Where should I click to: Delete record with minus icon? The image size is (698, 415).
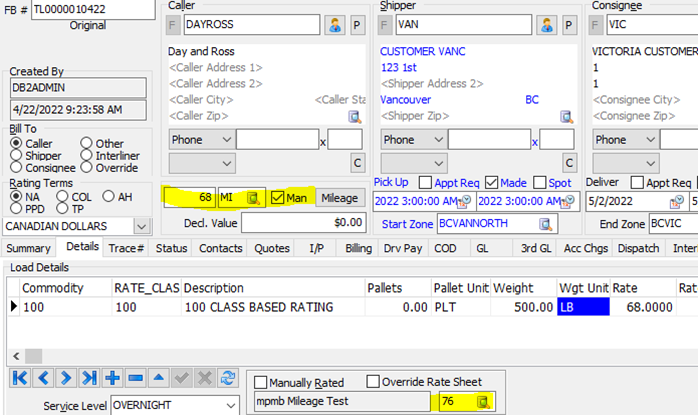click(135, 378)
